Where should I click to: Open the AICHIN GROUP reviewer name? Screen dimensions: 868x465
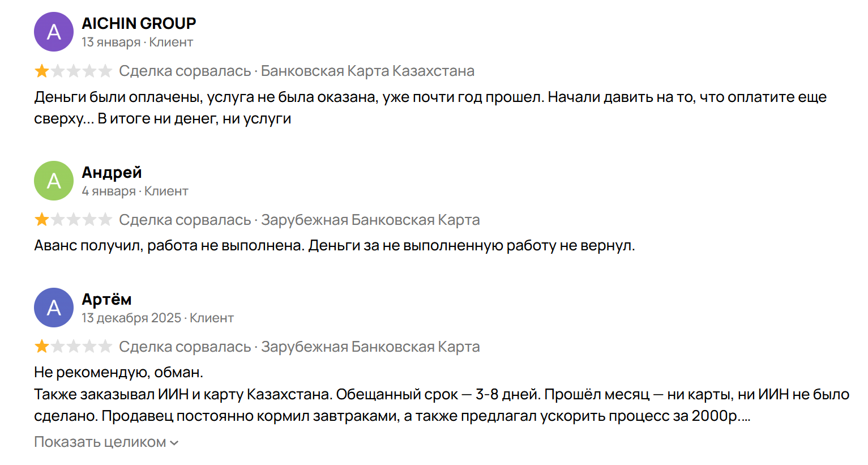[x=139, y=23]
